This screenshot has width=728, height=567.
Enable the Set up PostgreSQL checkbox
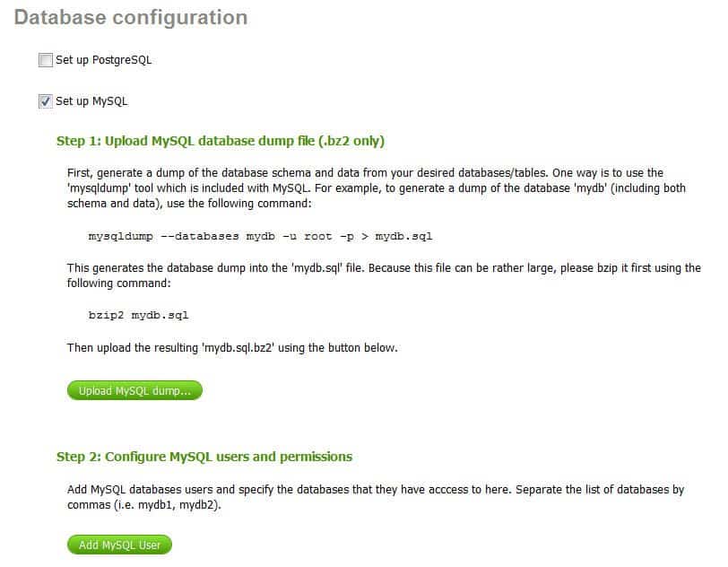[x=46, y=60]
